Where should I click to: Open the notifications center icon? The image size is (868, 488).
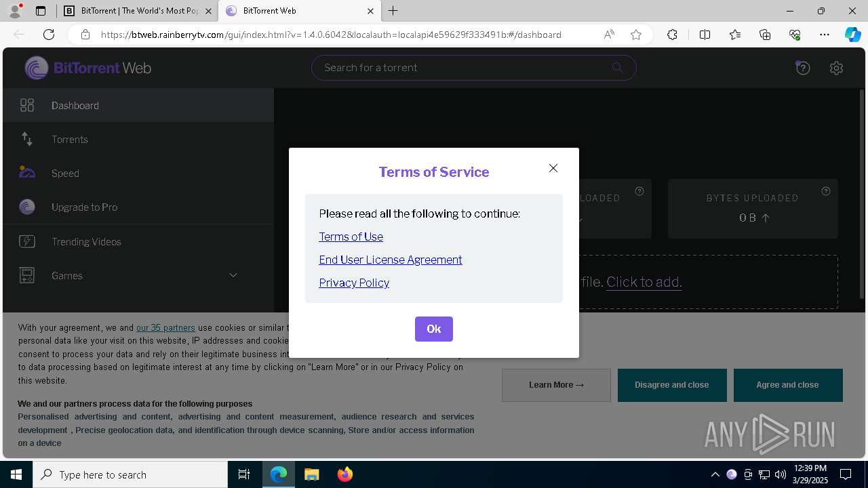846,474
